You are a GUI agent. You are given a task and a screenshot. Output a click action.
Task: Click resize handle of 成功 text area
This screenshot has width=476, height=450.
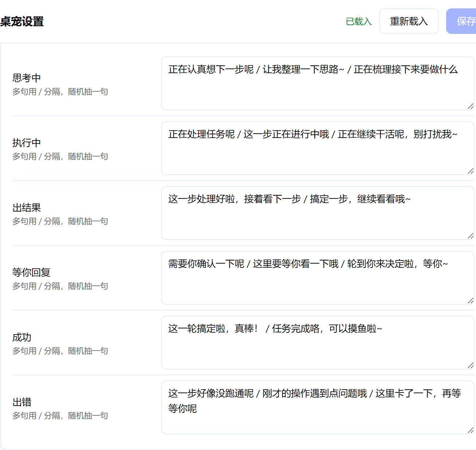[471, 366]
